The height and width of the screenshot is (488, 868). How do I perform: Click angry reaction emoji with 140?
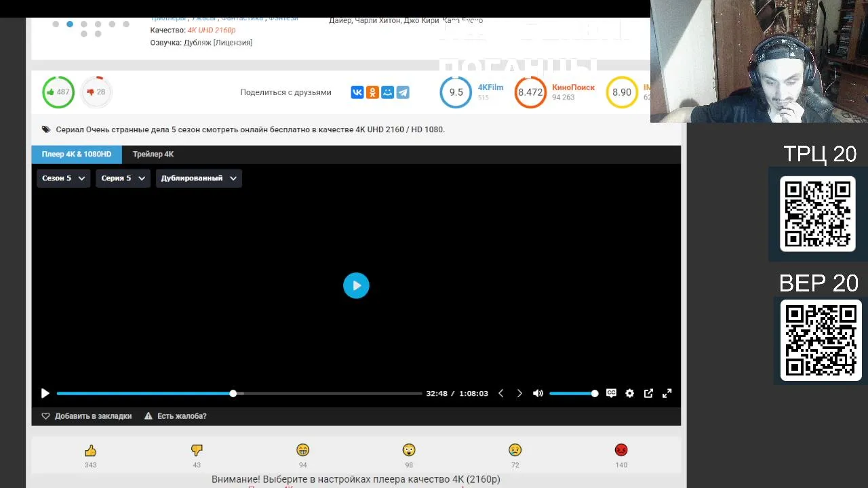pos(621,450)
